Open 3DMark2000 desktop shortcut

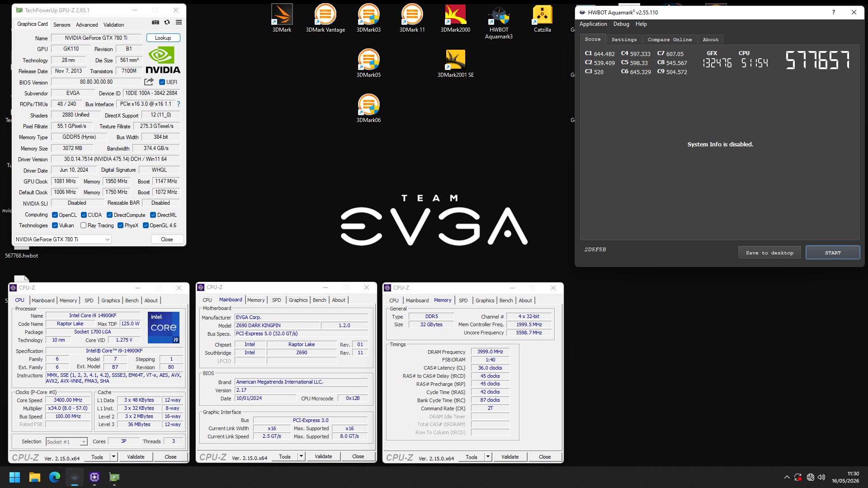pos(455,18)
